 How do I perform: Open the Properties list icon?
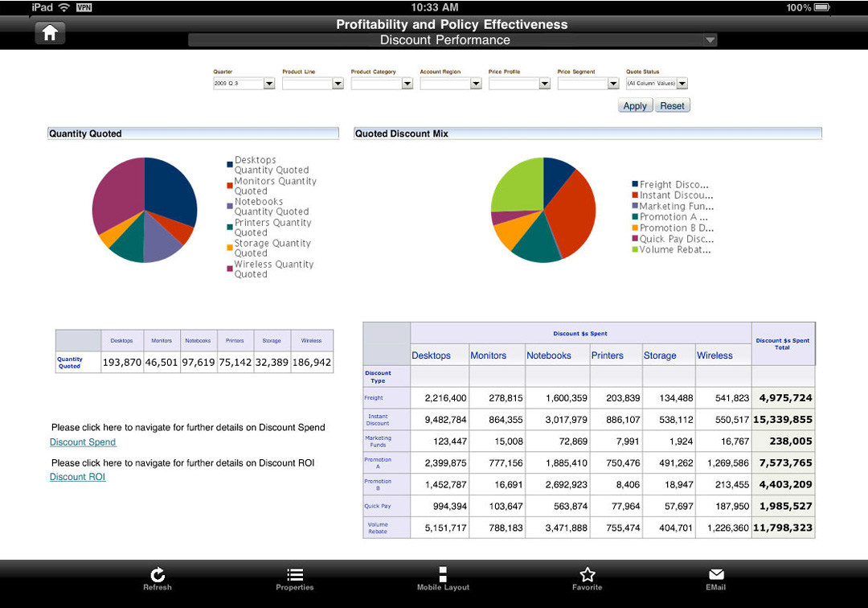(x=295, y=575)
